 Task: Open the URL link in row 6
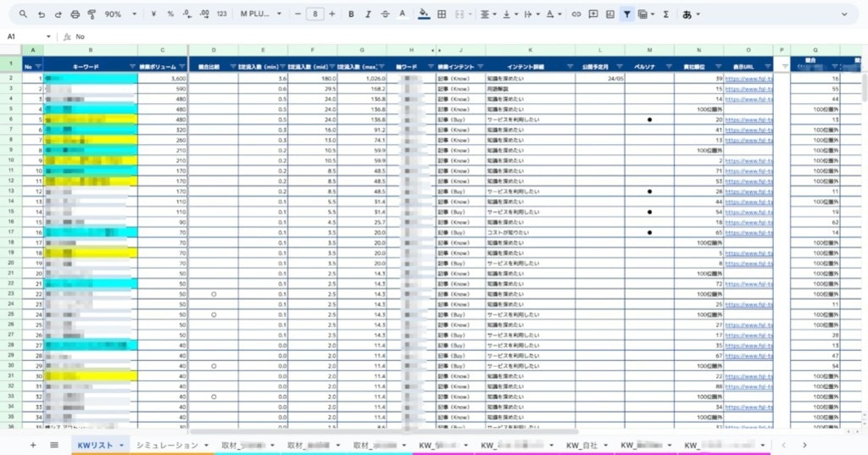[x=748, y=119]
